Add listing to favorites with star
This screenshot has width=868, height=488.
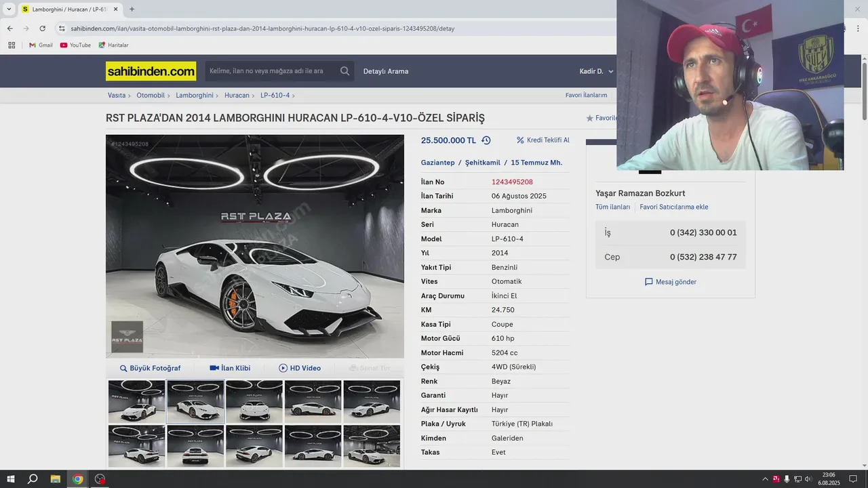click(x=589, y=118)
